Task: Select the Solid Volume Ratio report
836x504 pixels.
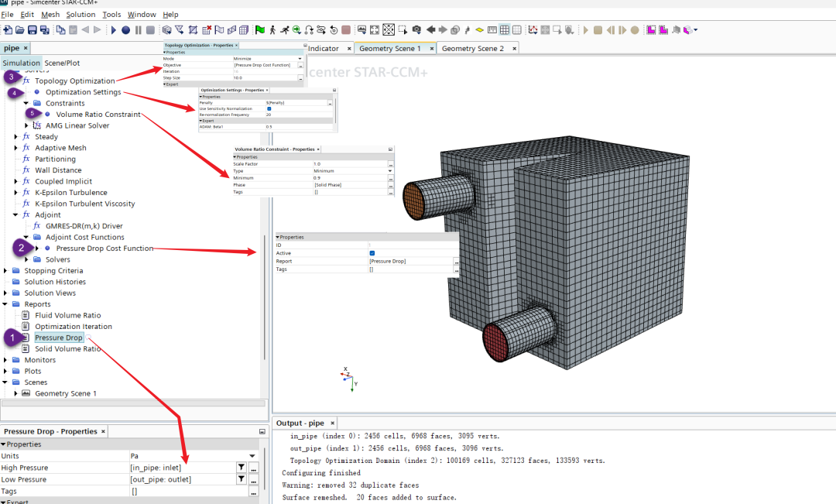Action: (67, 349)
